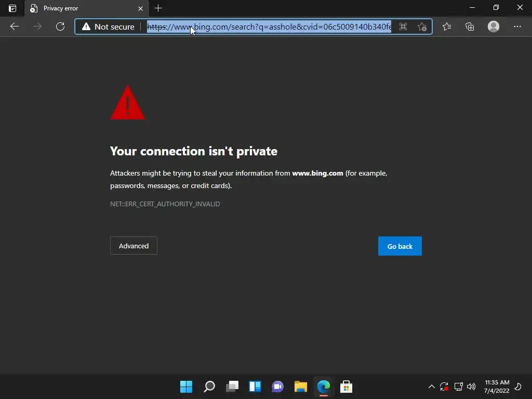Open the Collections icon
This screenshot has height=399, width=532.
(x=470, y=26)
